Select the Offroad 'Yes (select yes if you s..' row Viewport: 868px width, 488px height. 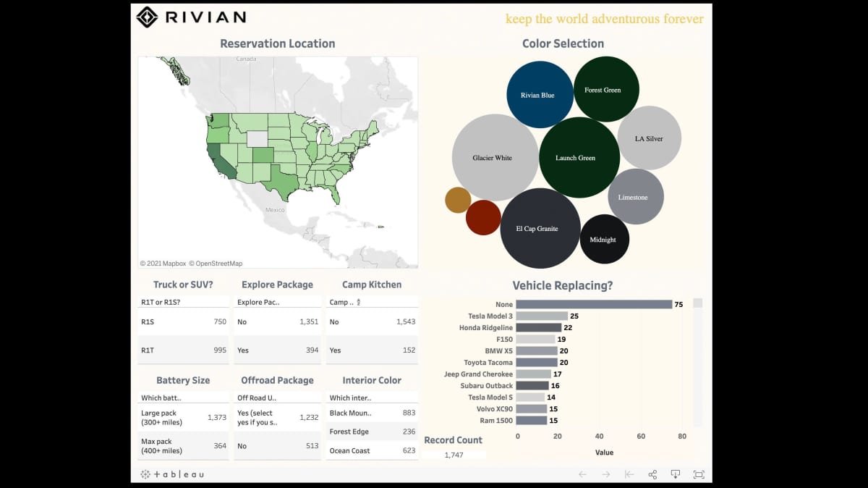coord(278,418)
